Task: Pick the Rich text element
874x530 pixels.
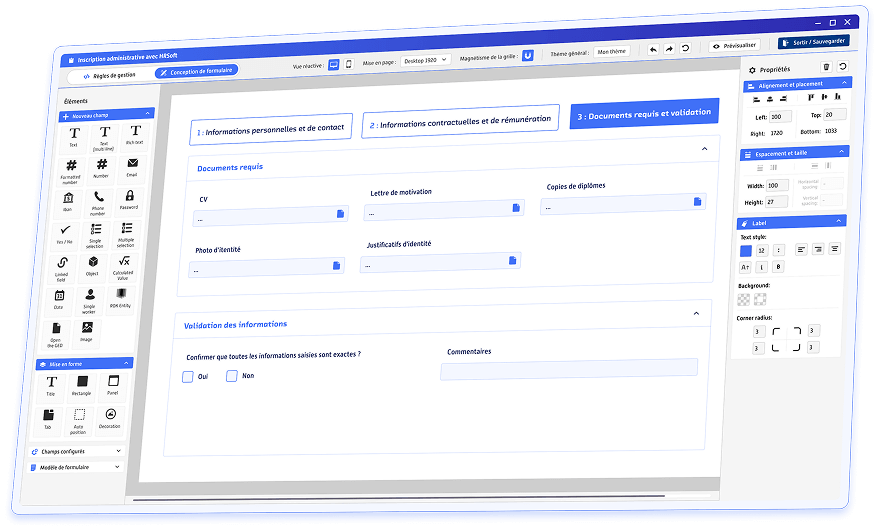Action: [x=135, y=135]
